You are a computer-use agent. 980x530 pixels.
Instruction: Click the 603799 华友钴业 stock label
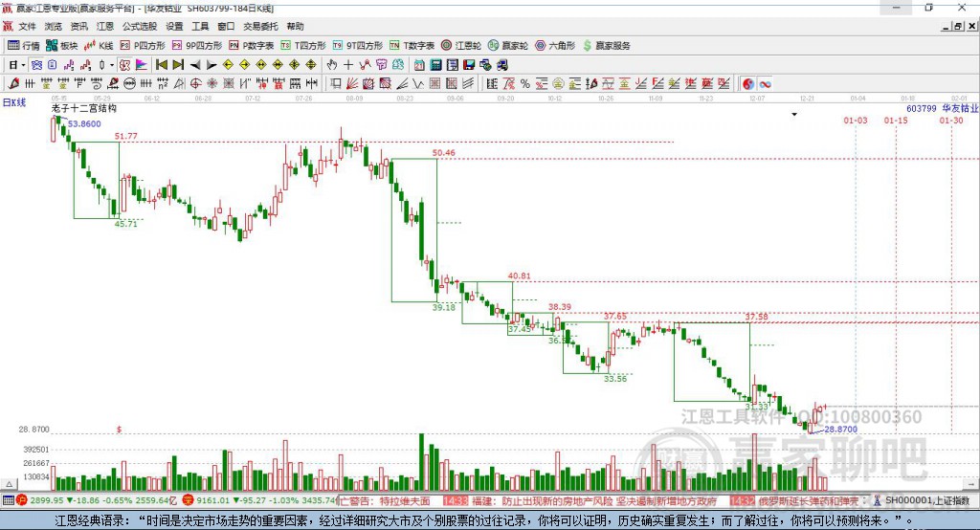(943, 108)
